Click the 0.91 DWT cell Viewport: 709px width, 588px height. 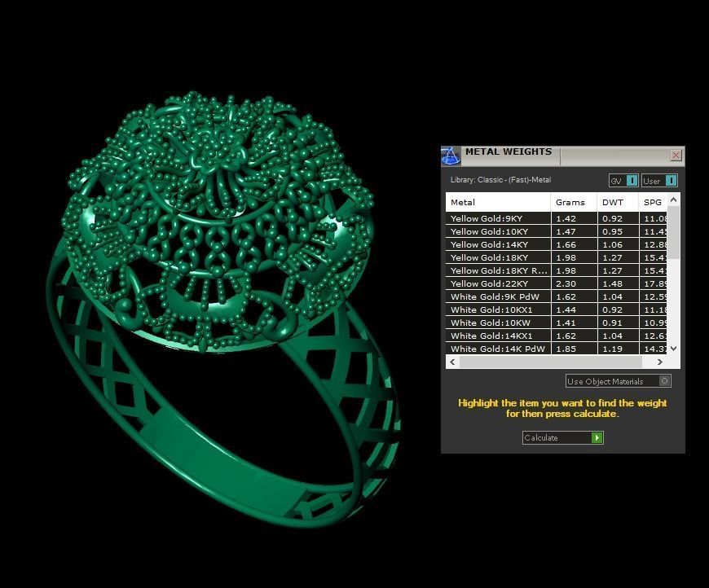[618, 323]
